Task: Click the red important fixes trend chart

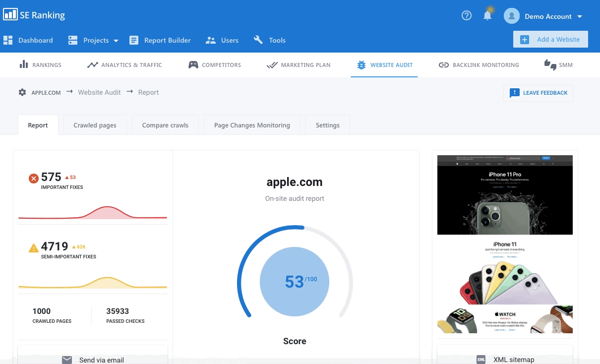Action: pyautogui.click(x=93, y=212)
